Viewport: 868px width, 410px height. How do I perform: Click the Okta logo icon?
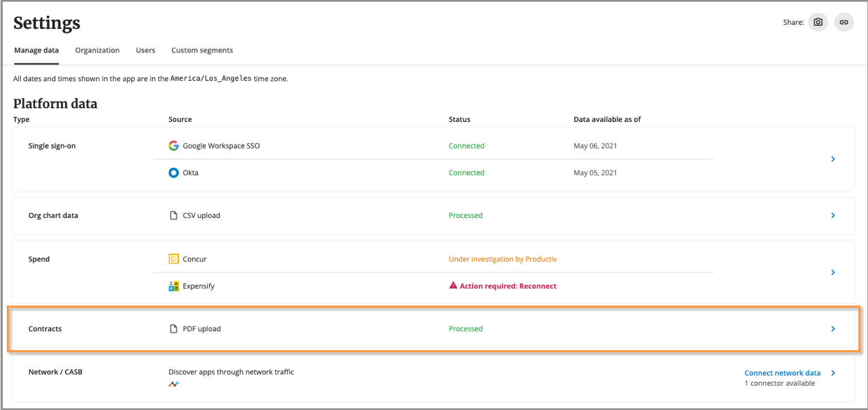click(174, 173)
